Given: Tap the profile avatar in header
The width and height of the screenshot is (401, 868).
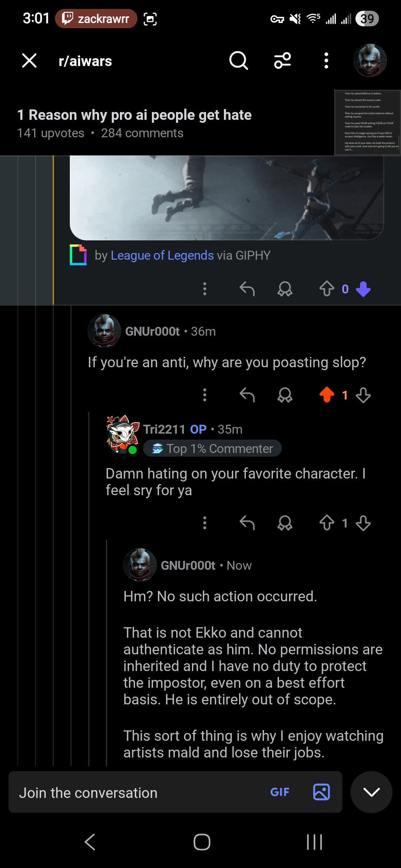Looking at the screenshot, I should (370, 60).
